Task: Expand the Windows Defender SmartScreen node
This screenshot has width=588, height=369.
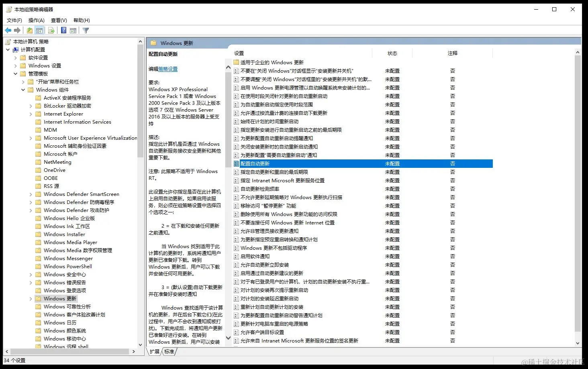Action: point(31,194)
